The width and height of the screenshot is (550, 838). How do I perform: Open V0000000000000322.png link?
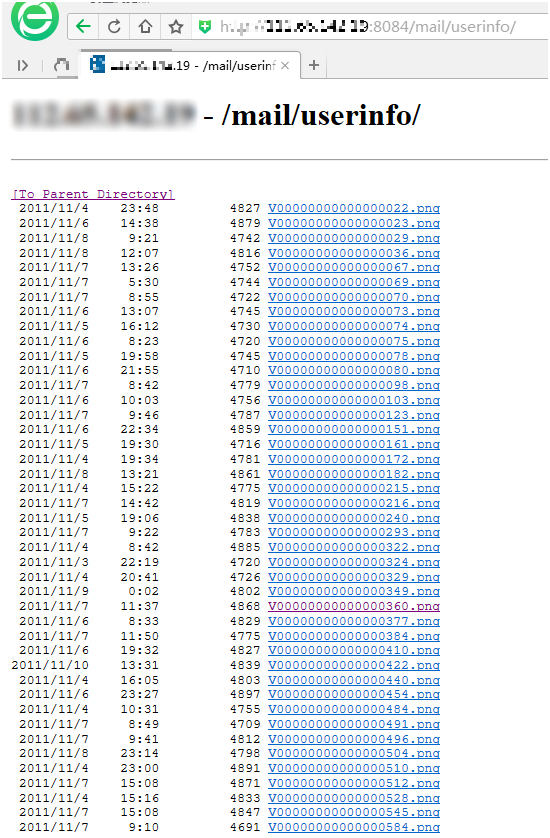(x=354, y=547)
